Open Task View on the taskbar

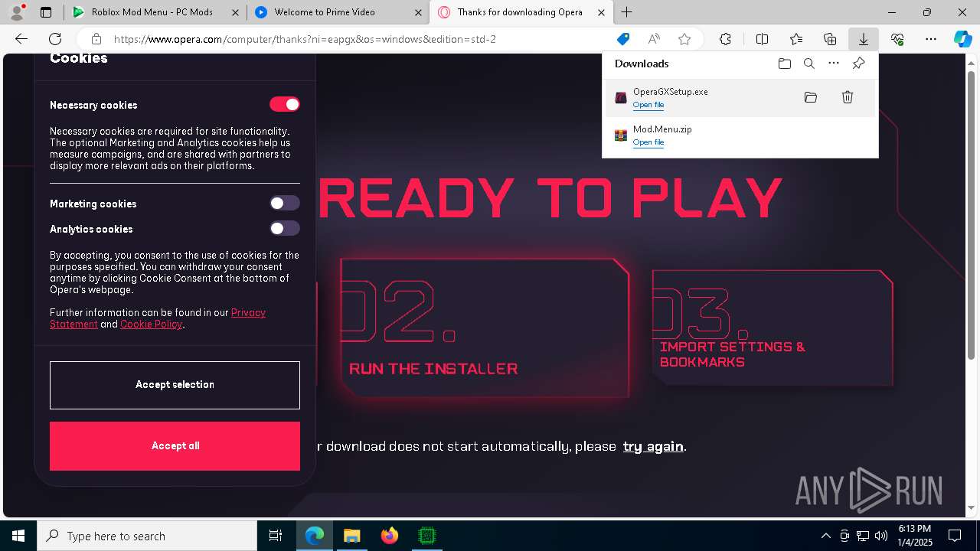pyautogui.click(x=276, y=536)
